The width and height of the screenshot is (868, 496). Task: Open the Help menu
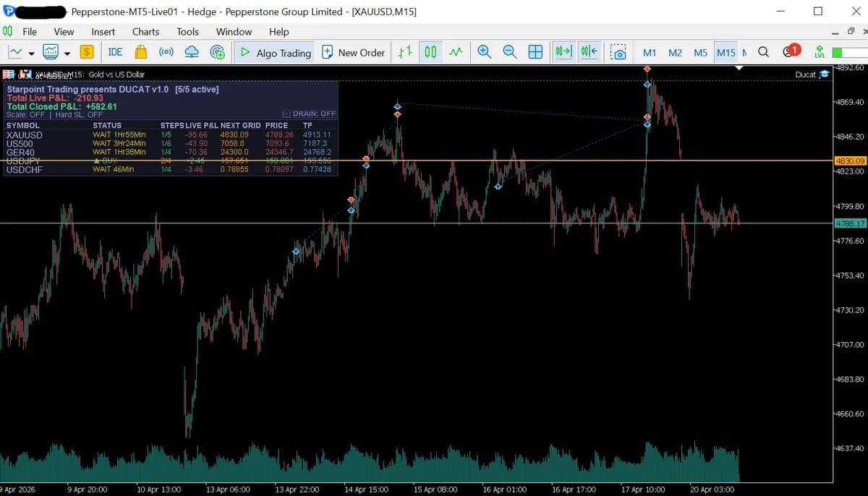tap(278, 31)
